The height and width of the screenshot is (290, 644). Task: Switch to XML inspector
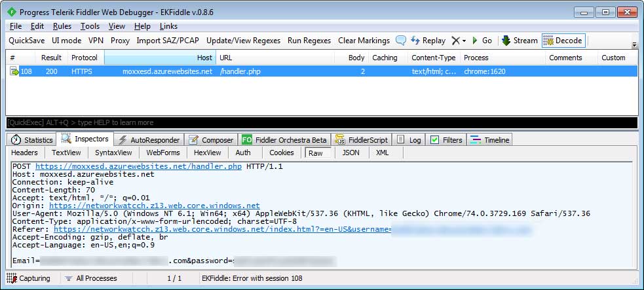click(x=382, y=153)
